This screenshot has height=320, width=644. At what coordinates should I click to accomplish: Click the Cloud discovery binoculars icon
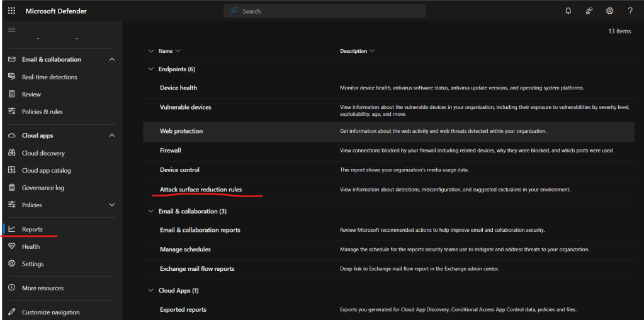(x=11, y=153)
